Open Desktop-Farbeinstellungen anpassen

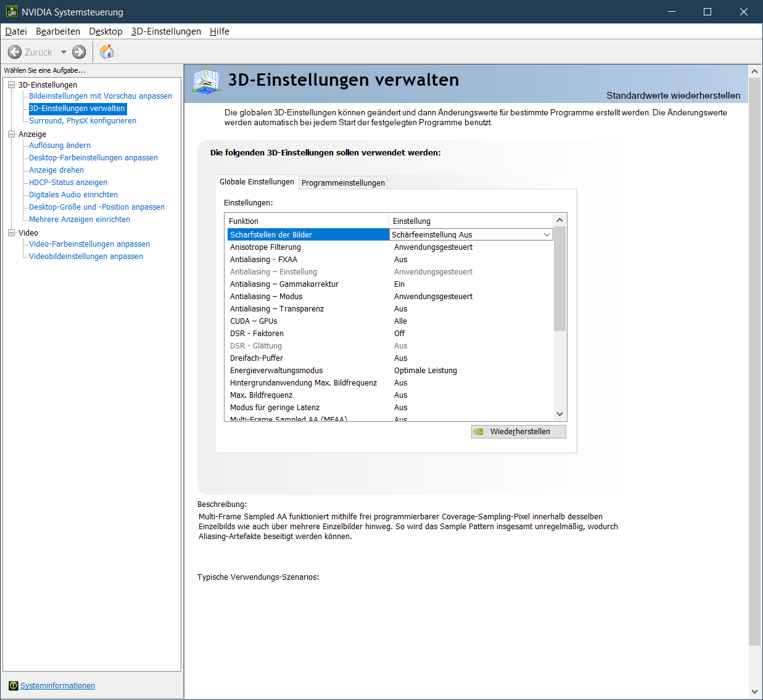(x=93, y=158)
